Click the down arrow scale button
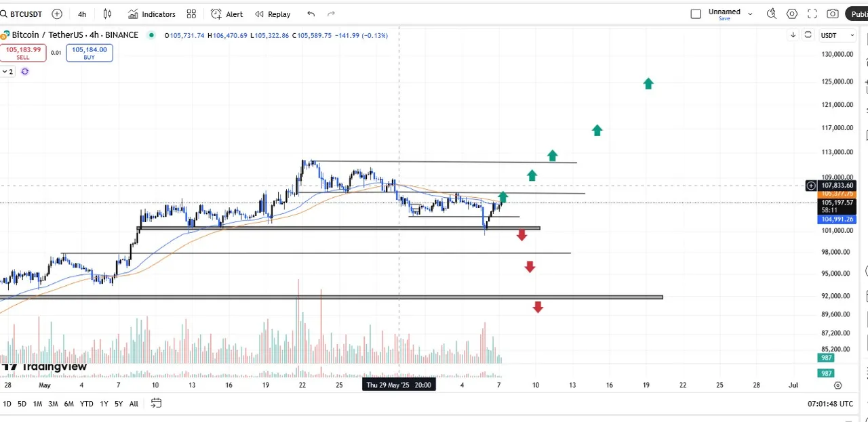Screen dimensions: 868x422 [x=793, y=35]
